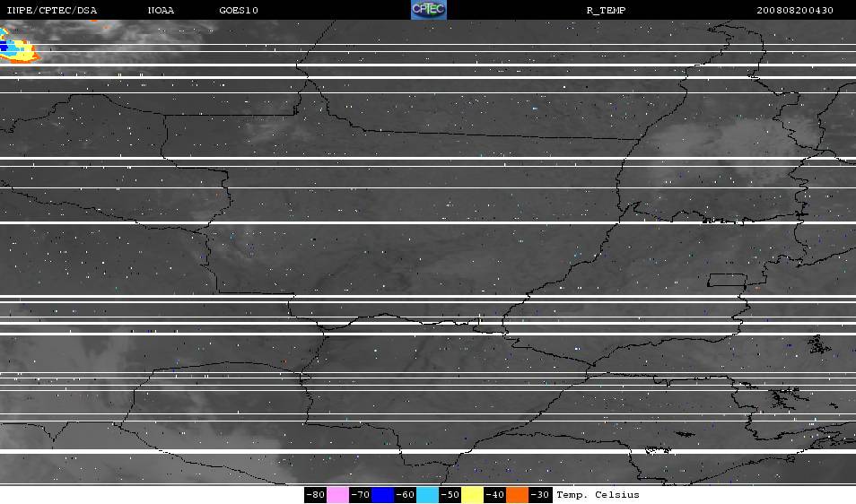The width and height of the screenshot is (856, 504).
Task: Click the CPTEC logo in header
Action: [x=429, y=10]
